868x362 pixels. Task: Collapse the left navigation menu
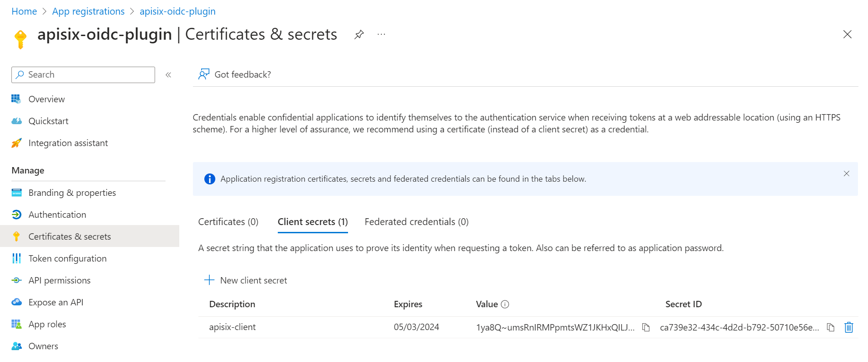click(168, 75)
